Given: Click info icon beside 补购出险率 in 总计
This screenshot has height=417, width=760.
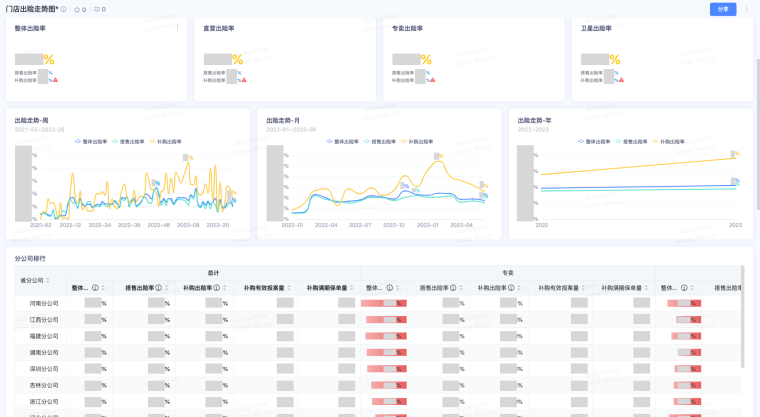Looking at the screenshot, I should 216,288.
